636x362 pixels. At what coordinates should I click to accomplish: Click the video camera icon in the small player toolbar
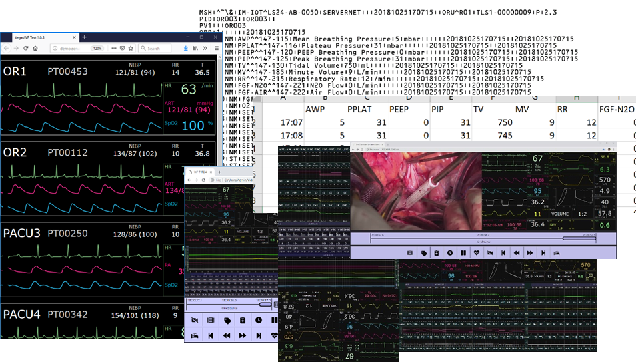195,320
